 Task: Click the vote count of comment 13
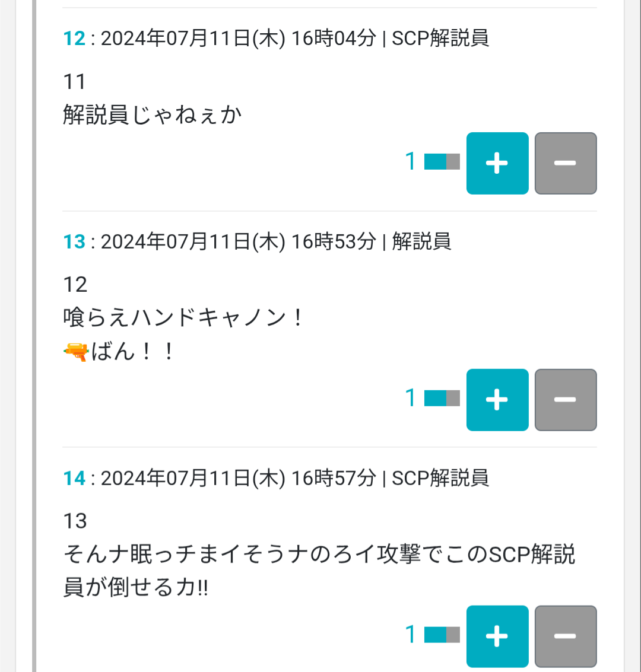(410, 398)
